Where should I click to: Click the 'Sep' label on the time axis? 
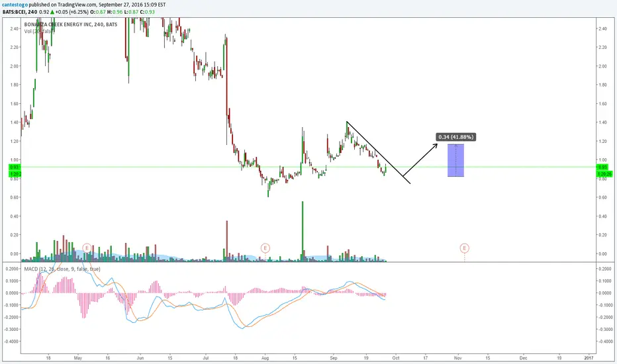(x=333, y=358)
